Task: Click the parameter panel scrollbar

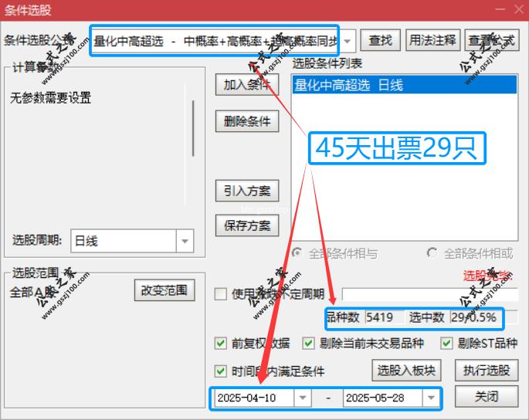Action: pyautogui.click(x=193, y=128)
